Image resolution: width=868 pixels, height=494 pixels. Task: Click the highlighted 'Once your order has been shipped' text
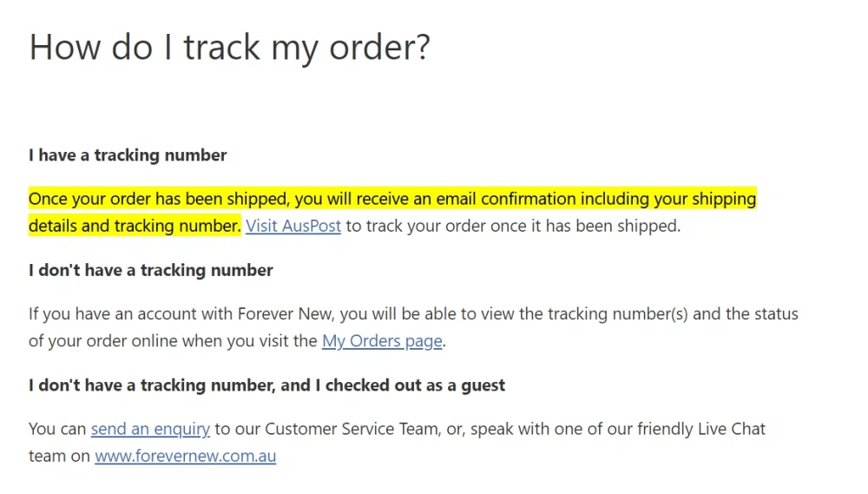point(158,199)
